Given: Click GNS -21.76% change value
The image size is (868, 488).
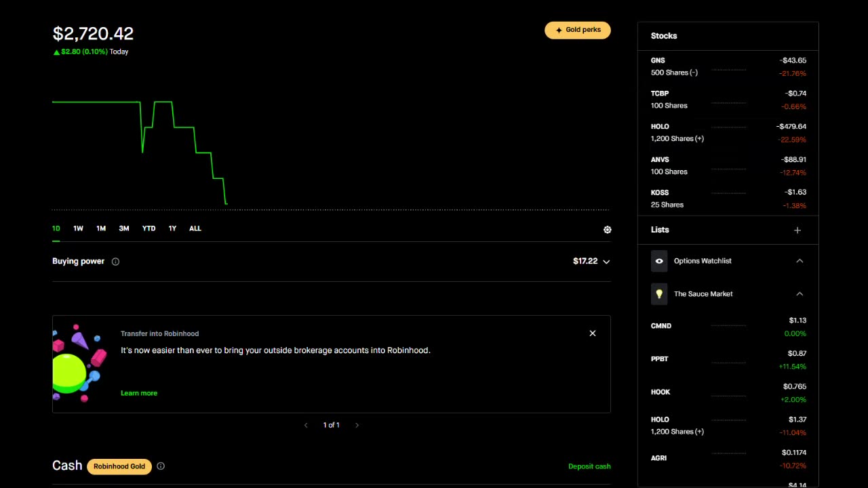Looking at the screenshot, I should [x=793, y=73].
